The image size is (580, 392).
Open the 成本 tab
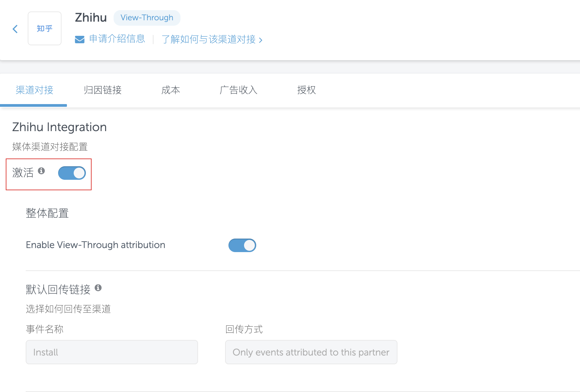pyautogui.click(x=171, y=90)
